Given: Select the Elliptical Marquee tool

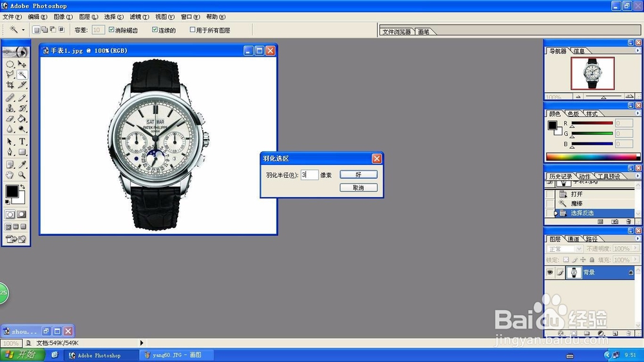Looking at the screenshot, I should [10, 64].
